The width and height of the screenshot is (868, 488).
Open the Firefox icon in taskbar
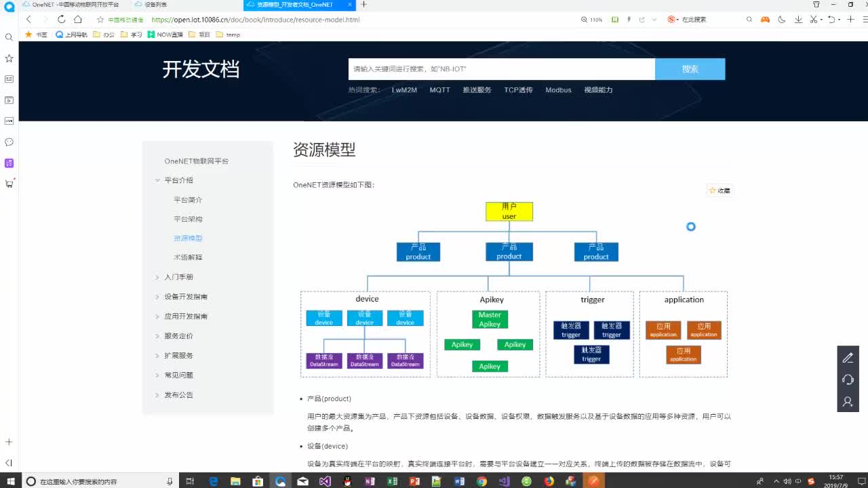[549, 481]
